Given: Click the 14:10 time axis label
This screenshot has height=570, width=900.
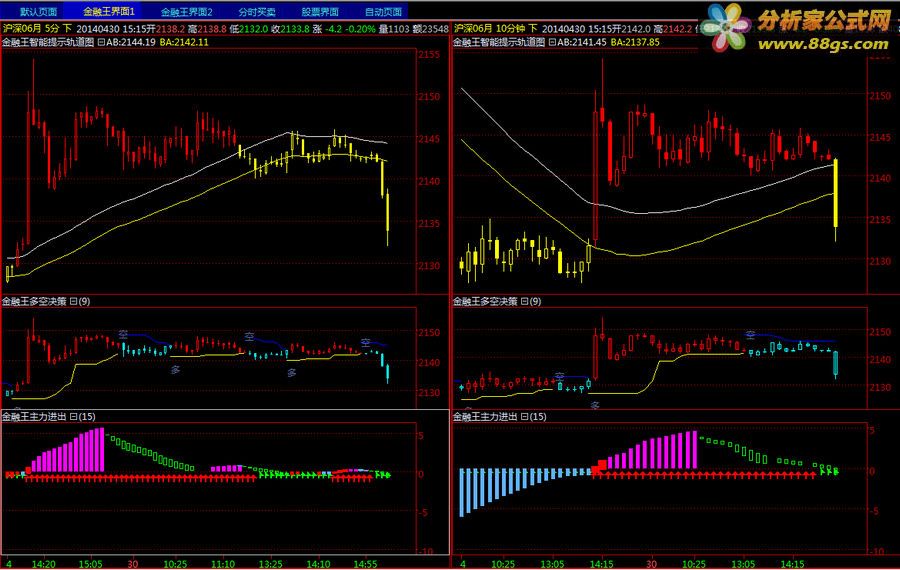Looking at the screenshot, I should coord(318,564).
